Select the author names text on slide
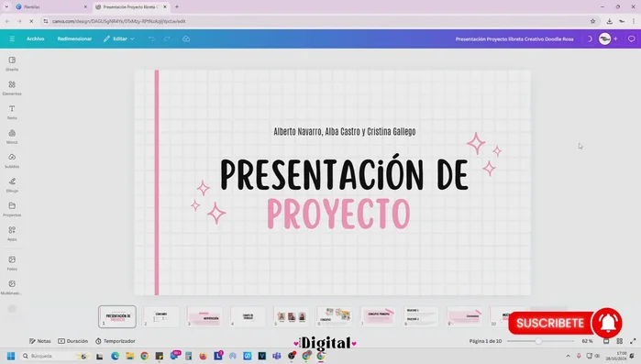 345,131
